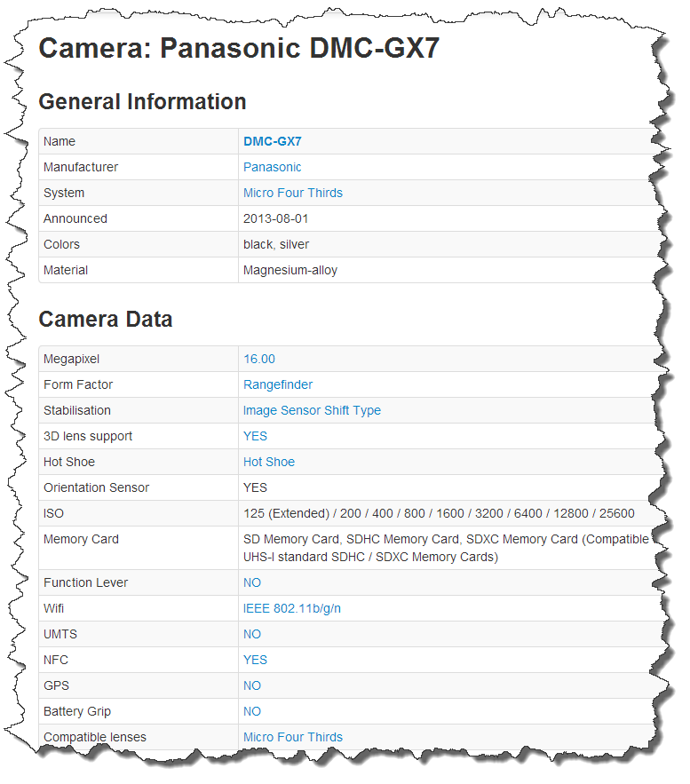Click the Name row label
Screen dimensions: 690x784
coord(59,141)
